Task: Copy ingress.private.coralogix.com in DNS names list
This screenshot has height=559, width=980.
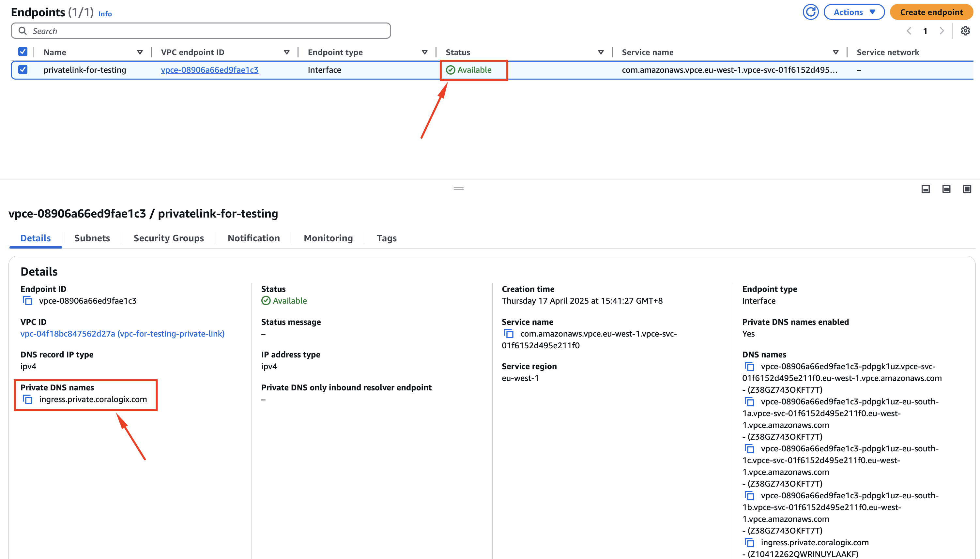Action: pyautogui.click(x=749, y=542)
